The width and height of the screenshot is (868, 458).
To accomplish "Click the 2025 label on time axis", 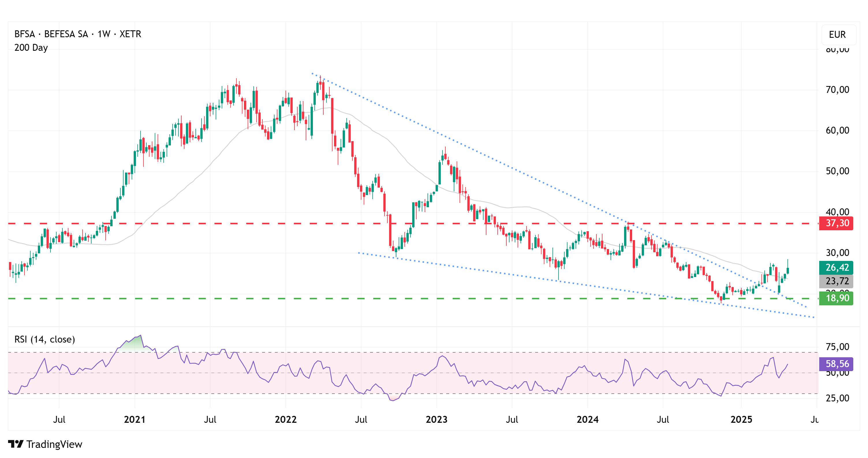I will 741,419.
